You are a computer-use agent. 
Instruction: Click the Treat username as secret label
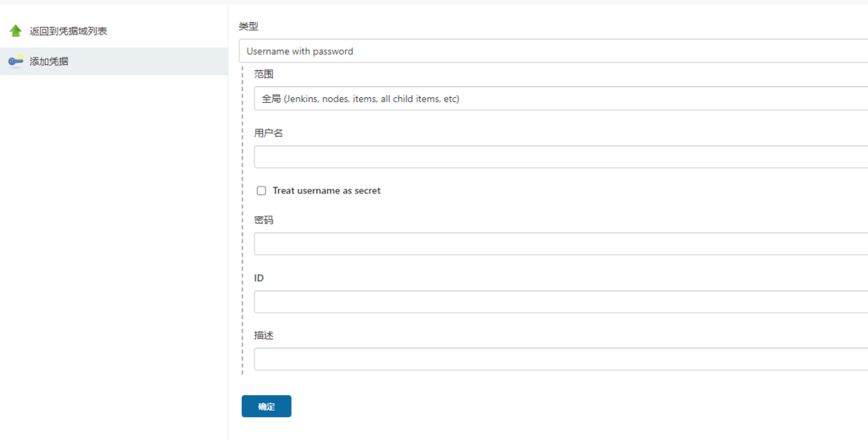pos(326,190)
